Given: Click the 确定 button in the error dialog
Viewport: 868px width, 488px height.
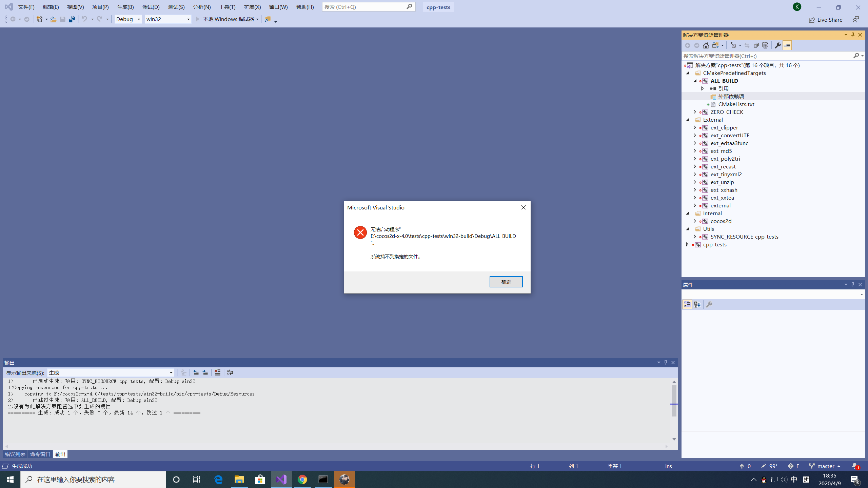Looking at the screenshot, I should tap(506, 282).
